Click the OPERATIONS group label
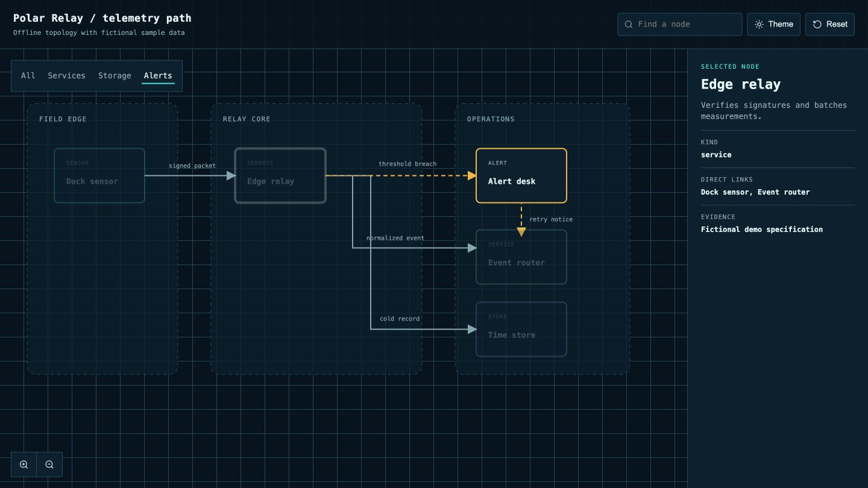868x488 pixels. [491, 119]
